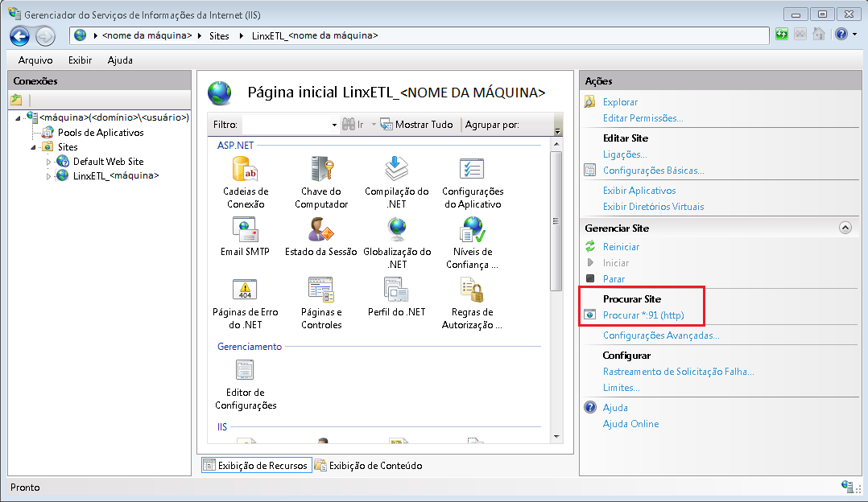Open Editor de Configurações feature
The height and width of the screenshot is (502, 868).
coord(246,385)
